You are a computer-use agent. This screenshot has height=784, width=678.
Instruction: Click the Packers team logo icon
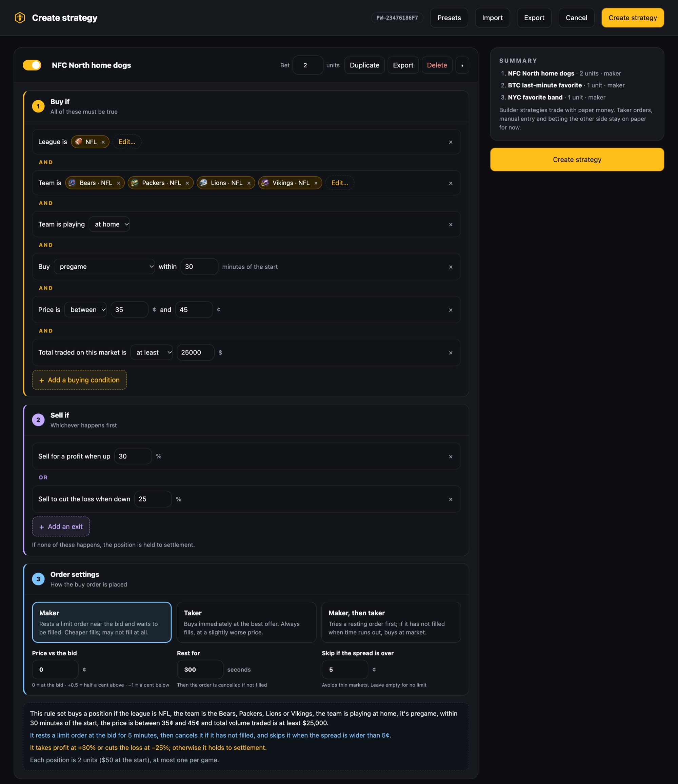pos(134,183)
